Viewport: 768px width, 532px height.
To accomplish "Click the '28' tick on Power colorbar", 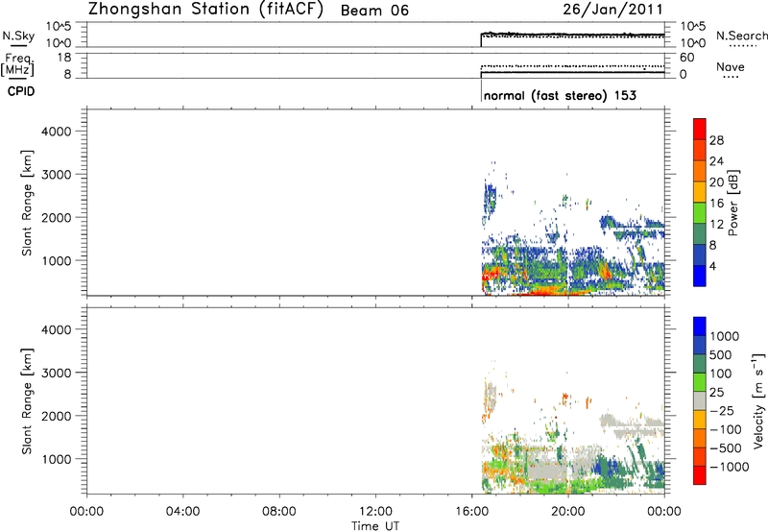I will (716, 140).
